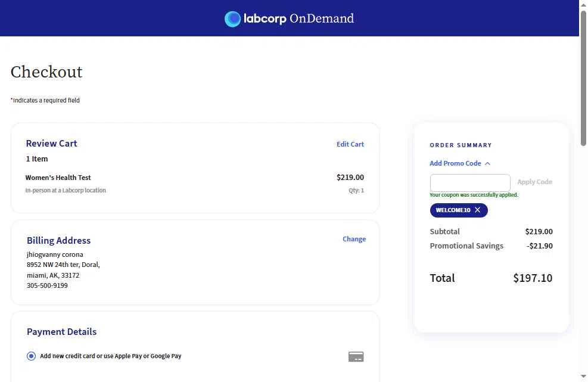The width and height of the screenshot is (588, 382).
Task: Click the Review Cart heading
Action: coord(51,144)
